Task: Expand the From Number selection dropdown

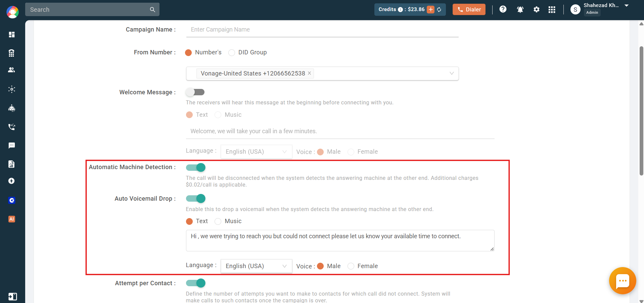Action: click(x=322, y=73)
